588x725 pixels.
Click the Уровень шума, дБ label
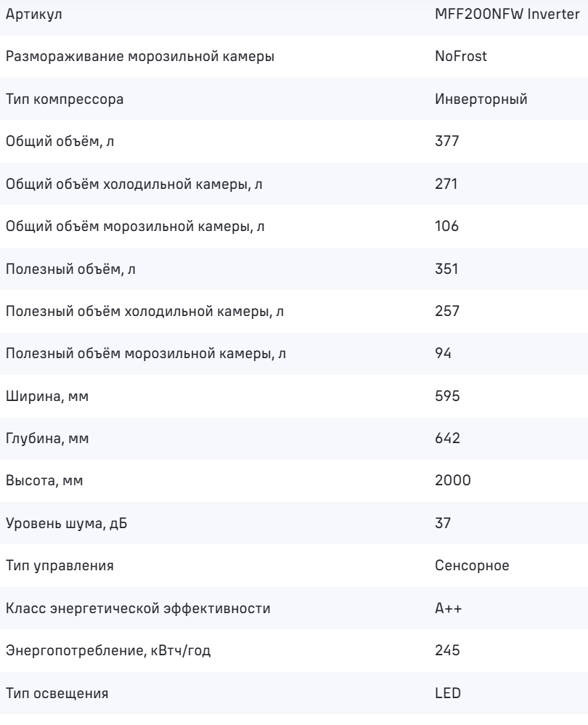coord(67,523)
